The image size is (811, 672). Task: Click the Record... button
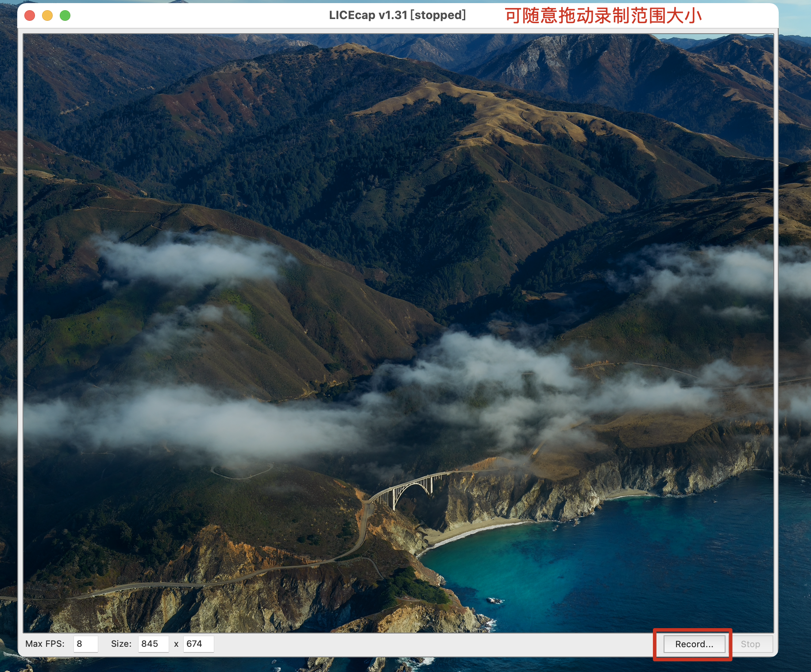tap(694, 644)
